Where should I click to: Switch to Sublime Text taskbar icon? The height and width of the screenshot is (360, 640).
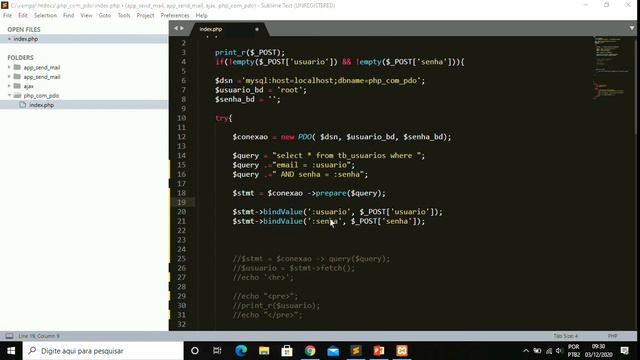tap(356, 351)
